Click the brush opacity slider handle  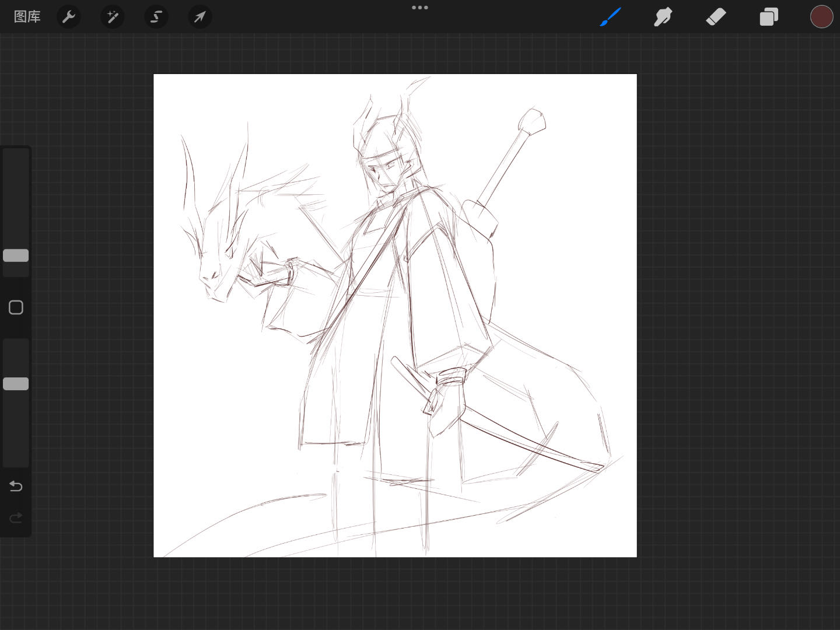(x=16, y=384)
